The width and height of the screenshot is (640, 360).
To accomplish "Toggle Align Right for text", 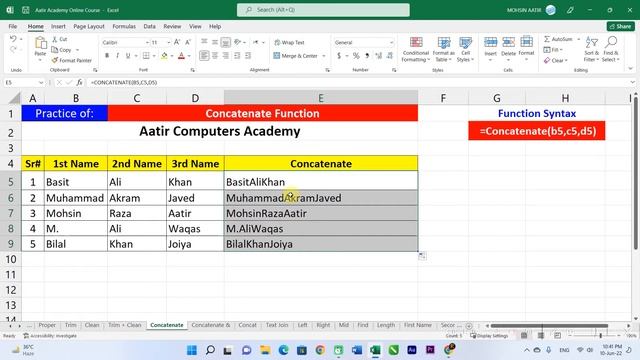I will point(225,56).
